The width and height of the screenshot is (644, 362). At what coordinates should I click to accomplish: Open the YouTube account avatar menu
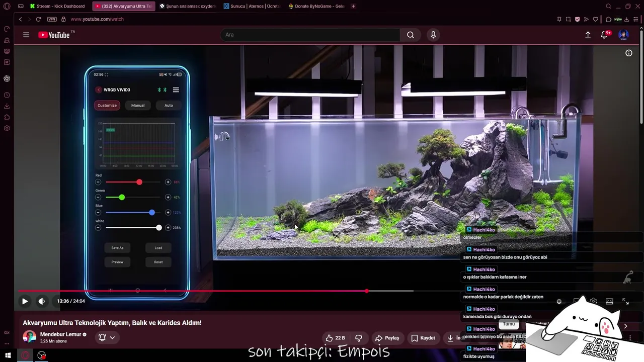(623, 35)
